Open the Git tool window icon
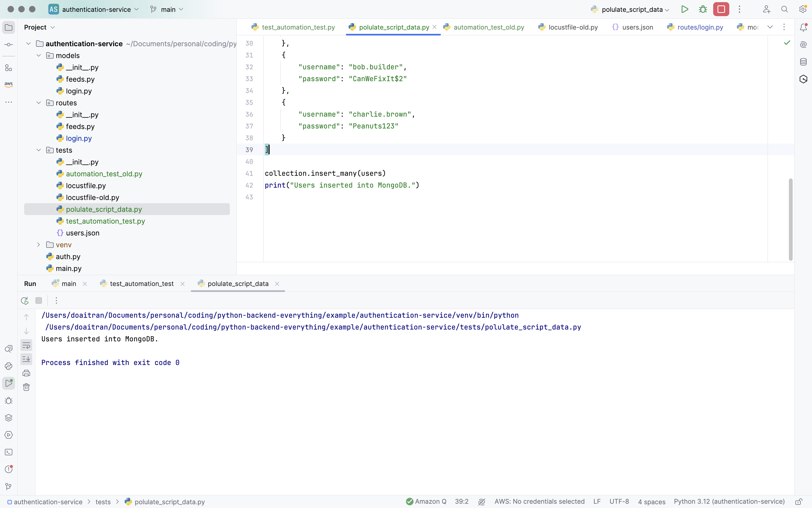812x508 pixels. point(9,486)
